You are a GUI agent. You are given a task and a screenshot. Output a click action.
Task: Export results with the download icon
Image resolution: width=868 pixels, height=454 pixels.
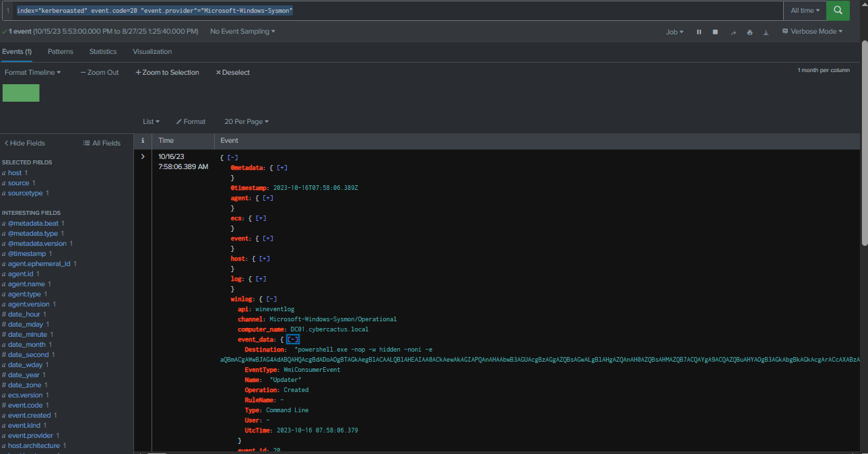pos(766,32)
